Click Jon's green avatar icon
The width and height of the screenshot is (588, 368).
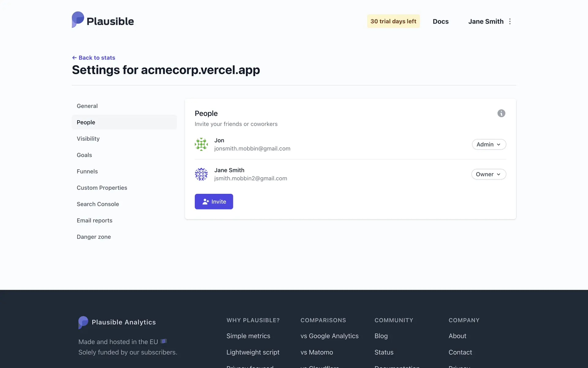click(201, 144)
